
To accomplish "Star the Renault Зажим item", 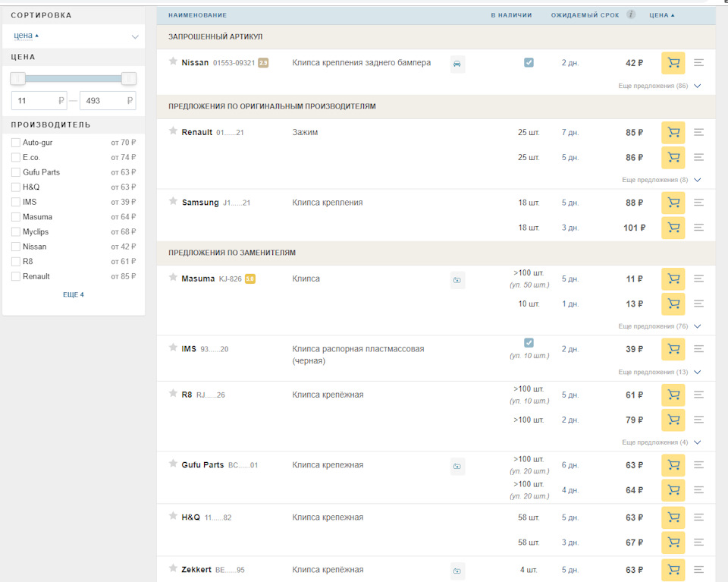I will pos(173,131).
